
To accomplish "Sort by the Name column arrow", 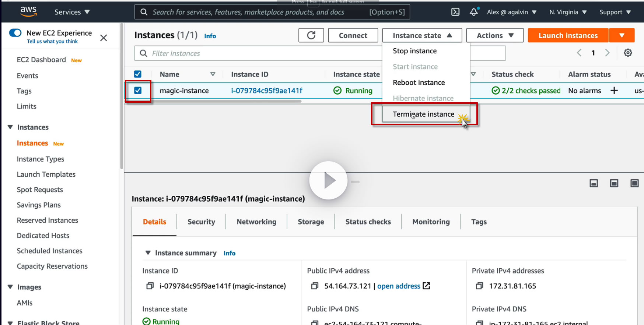I will click(x=213, y=74).
